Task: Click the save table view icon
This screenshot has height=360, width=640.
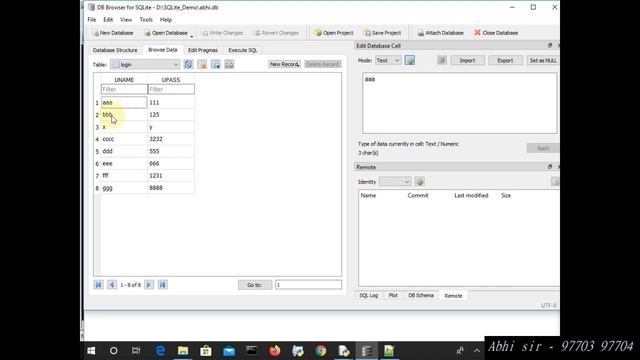Action: coord(216,64)
